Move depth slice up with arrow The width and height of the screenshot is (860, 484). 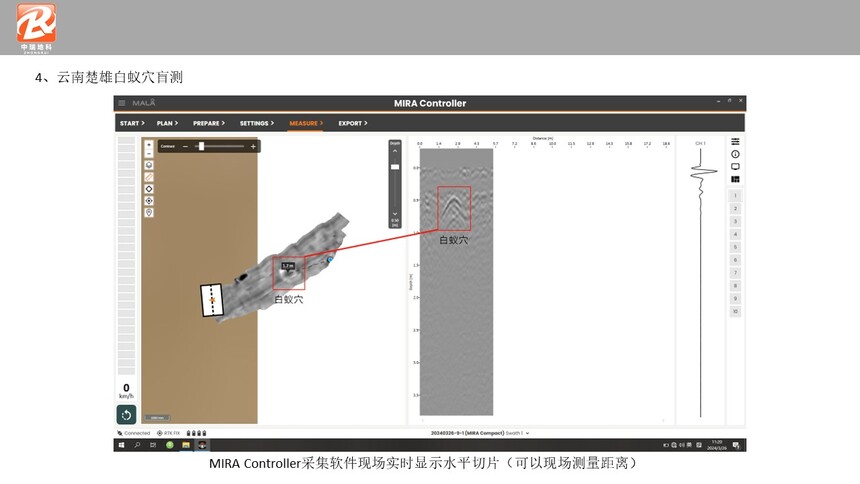395,151
